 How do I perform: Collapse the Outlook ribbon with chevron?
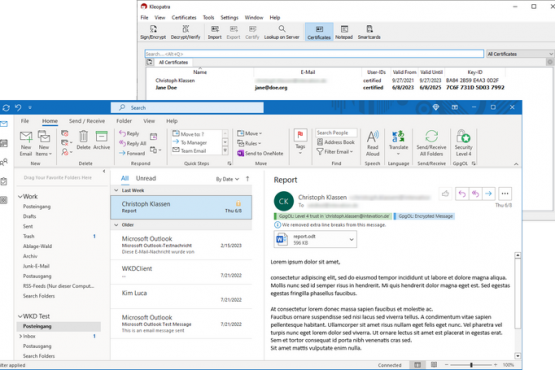pyautogui.click(x=516, y=164)
